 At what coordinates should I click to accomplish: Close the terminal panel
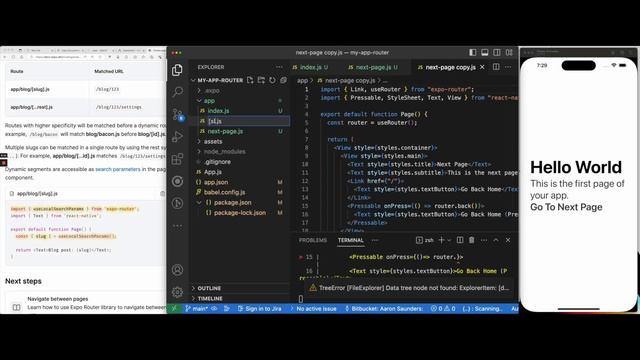[x=508, y=240]
